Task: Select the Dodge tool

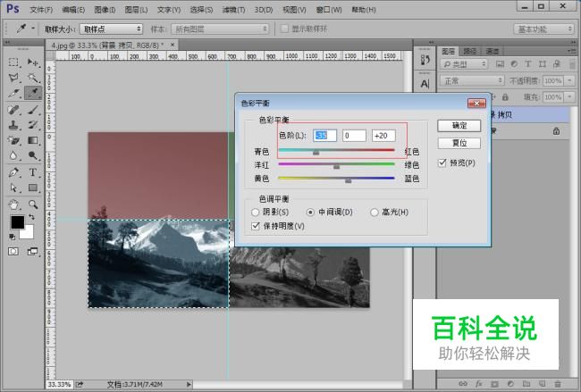Action: tap(33, 155)
